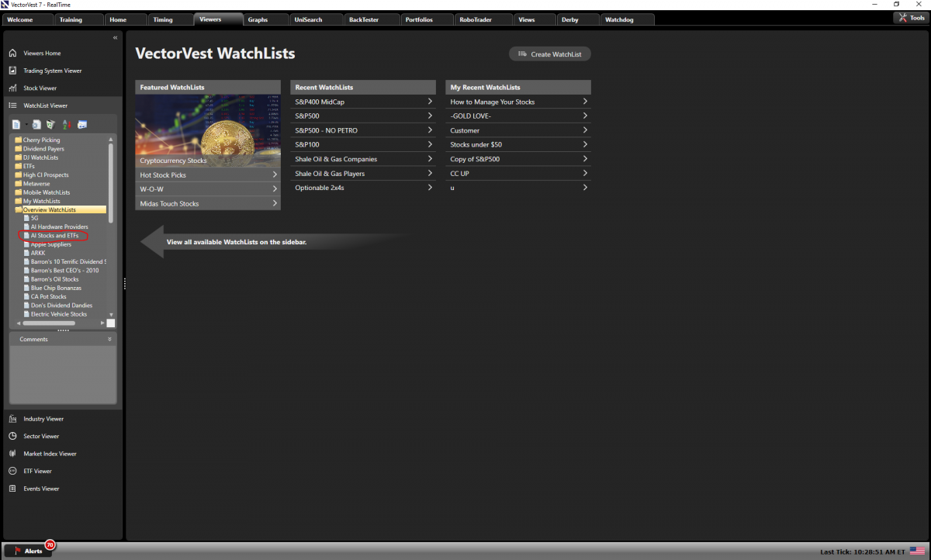The image size is (931, 560).
Task: Click the Viewers Home house icon
Action: [x=12, y=54]
